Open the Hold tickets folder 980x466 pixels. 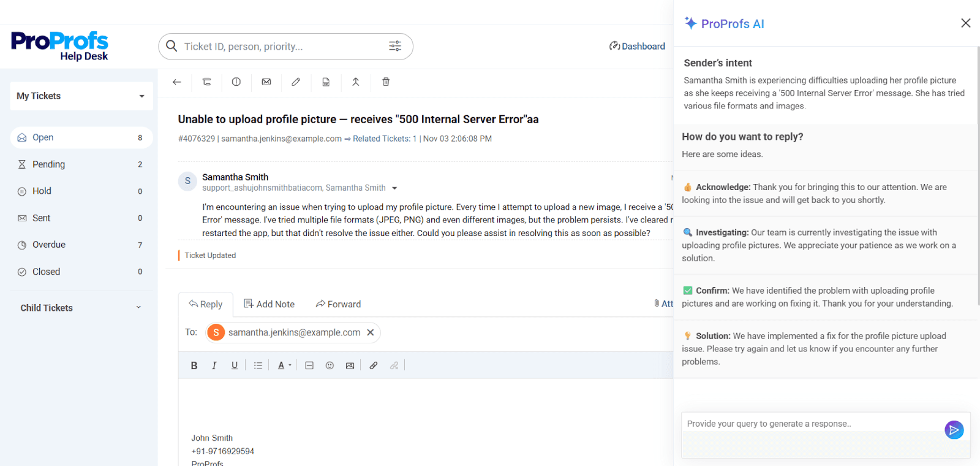click(81, 191)
